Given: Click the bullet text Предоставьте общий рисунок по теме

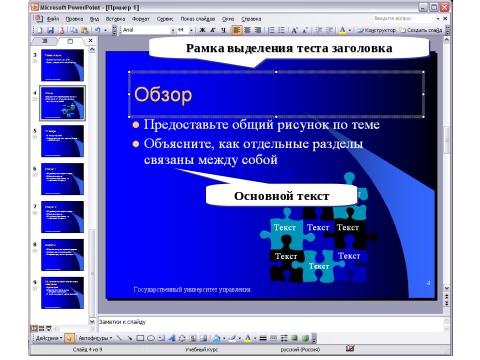Looking at the screenshot, I should point(262,125).
